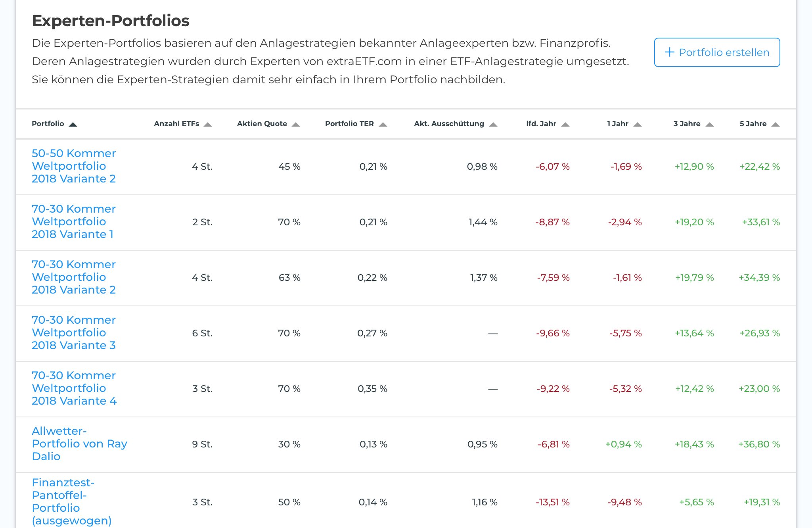Click the 5 Jahre sort arrow

pyautogui.click(x=776, y=125)
